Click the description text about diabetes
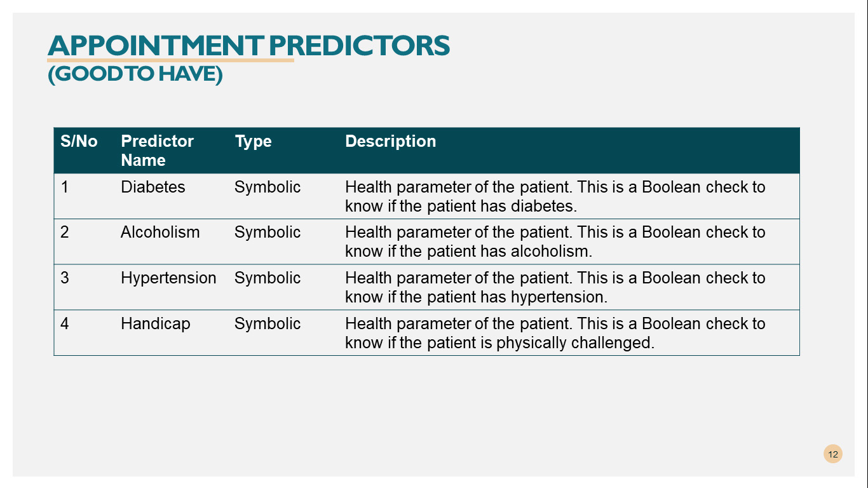This screenshot has height=488, width=868. click(x=555, y=196)
